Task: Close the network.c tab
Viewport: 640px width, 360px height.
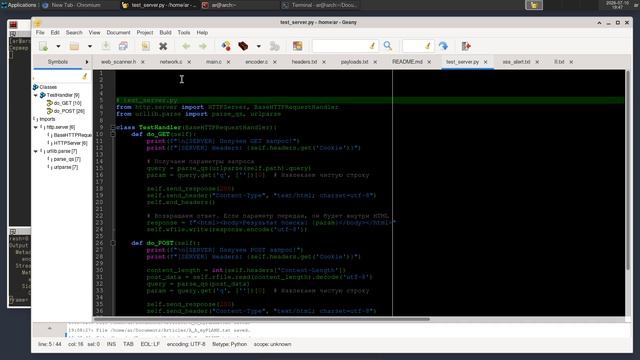Action: tap(189, 62)
